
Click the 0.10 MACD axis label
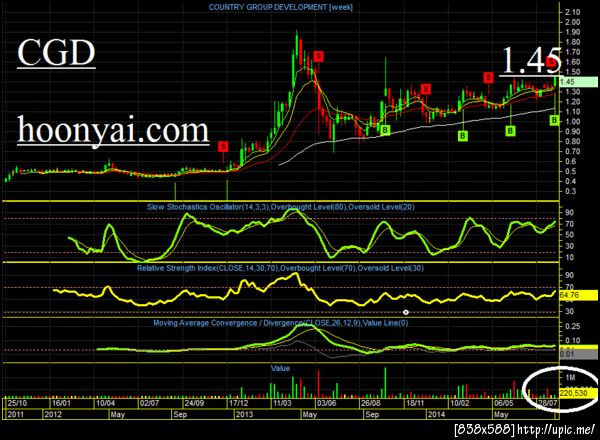pyautogui.click(x=572, y=340)
